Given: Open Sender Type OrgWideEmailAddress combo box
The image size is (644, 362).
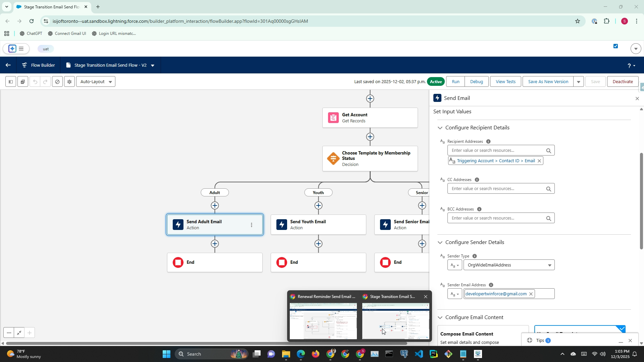Looking at the screenshot, I should (509, 265).
